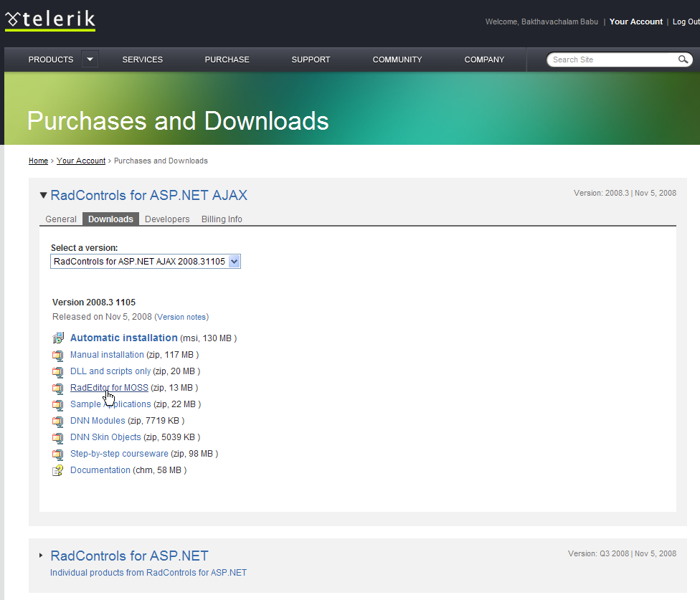
Task: Switch to the Developers tab
Action: pyautogui.click(x=167, y=219)
